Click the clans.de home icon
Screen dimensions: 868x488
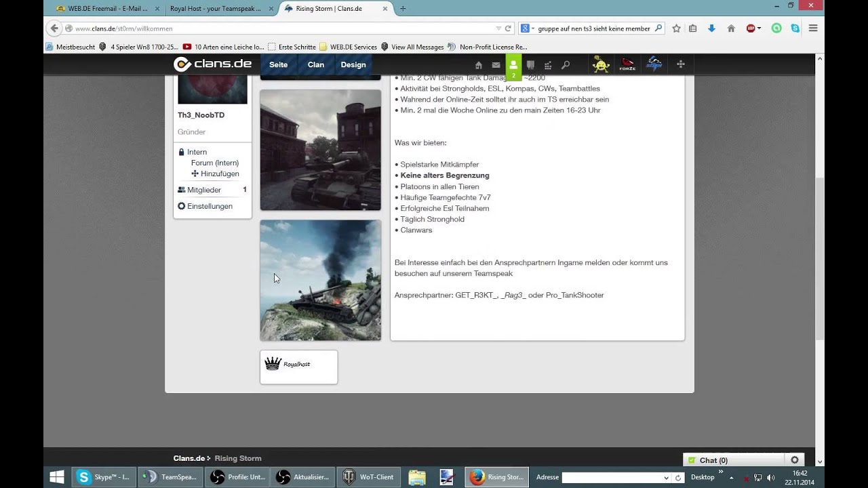click(x=479, y=65)
